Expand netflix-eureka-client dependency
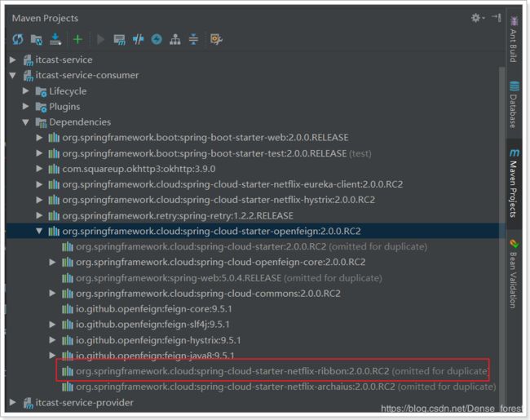The height and width of the screenshot is (420, 530). (39, 184)
